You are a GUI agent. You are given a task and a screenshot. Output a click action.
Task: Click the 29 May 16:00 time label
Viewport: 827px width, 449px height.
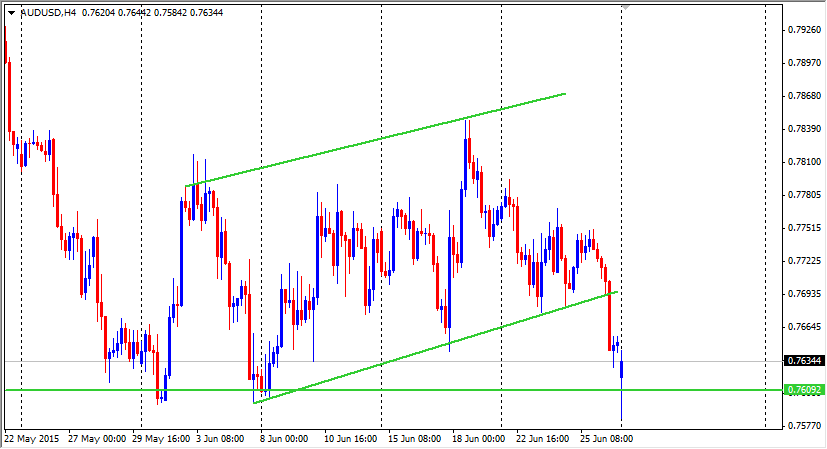[x=161, y=439]
